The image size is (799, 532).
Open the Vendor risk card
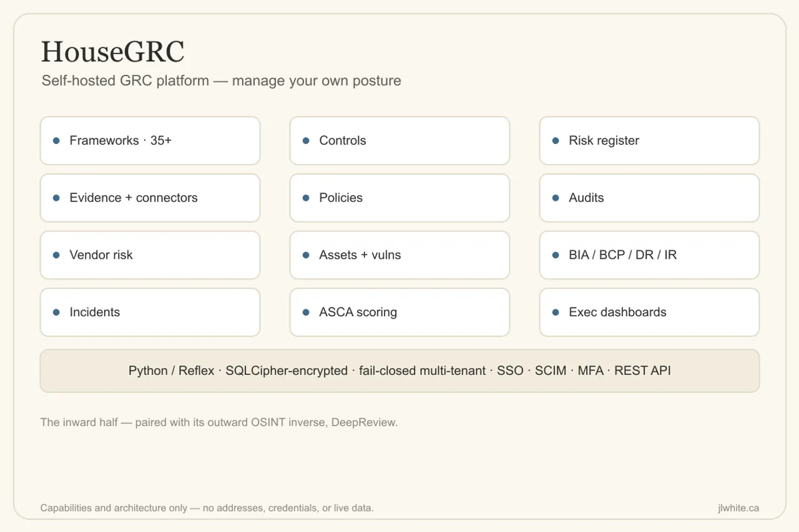click(150, 255)
